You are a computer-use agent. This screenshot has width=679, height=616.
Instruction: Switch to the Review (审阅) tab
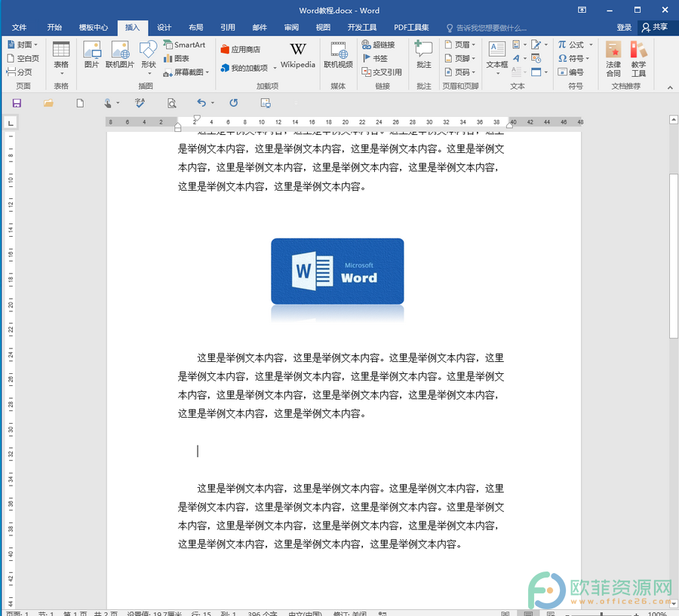point(291,28)
